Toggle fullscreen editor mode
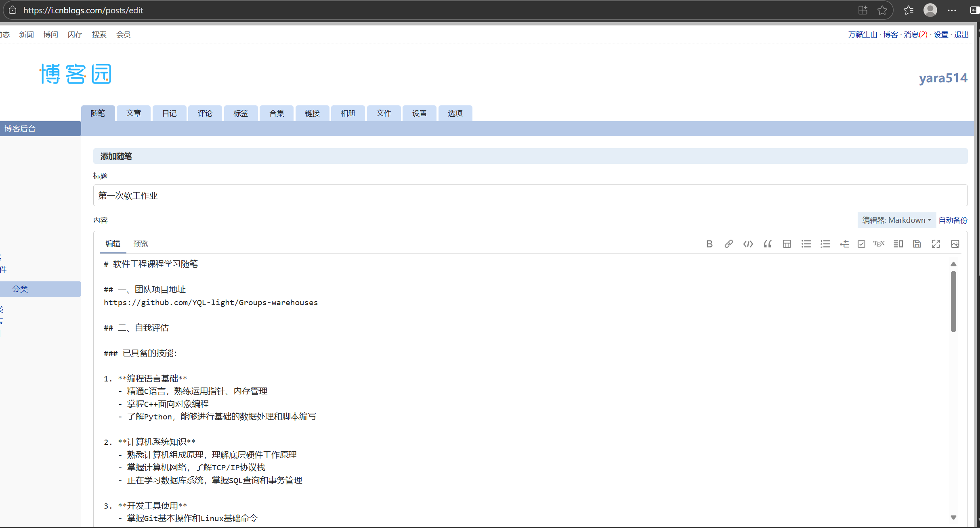Image resolution: width=980 pixels, height=528 pixels. (936, 244)
